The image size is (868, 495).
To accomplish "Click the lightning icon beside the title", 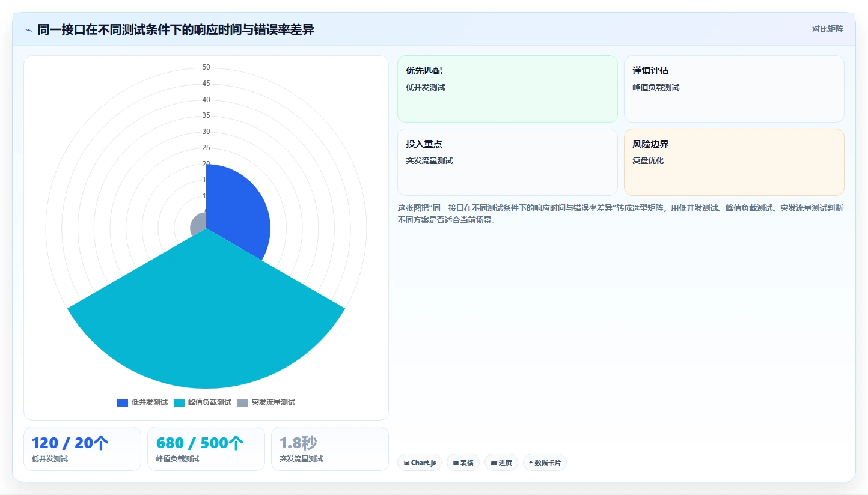I will (x=28, y=29).
